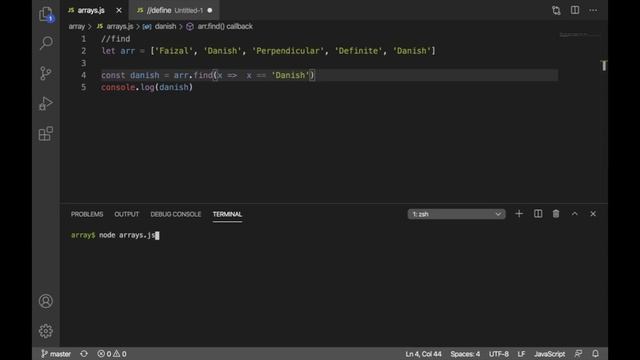Maximize the panel with up chevron
The image size is (640, 360).
(x=574, y=213)
